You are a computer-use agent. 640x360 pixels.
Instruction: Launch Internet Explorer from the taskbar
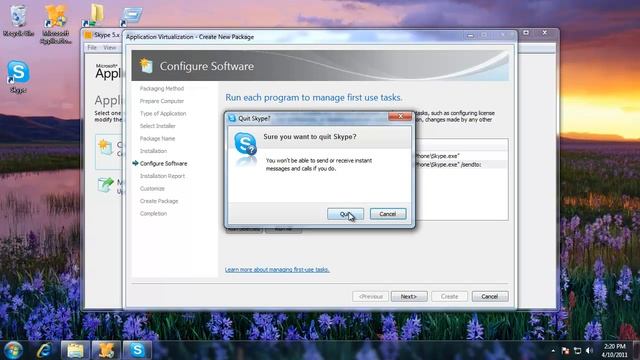44,350
